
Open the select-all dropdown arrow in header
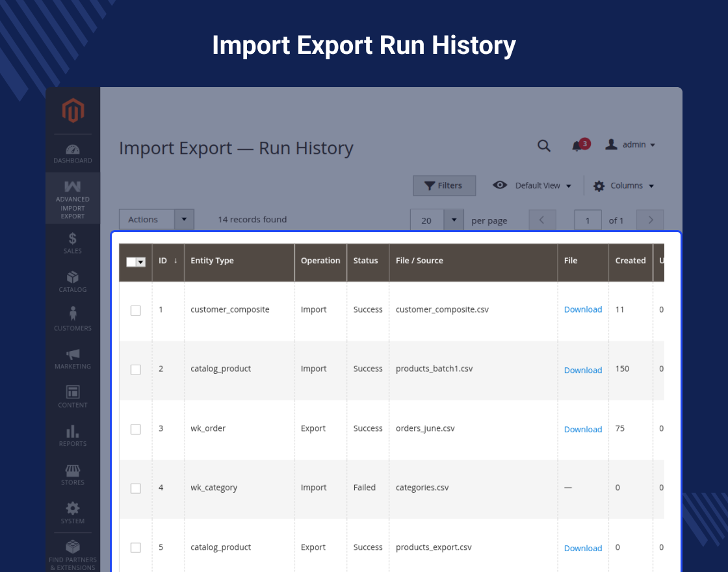[x=140, y=262]
